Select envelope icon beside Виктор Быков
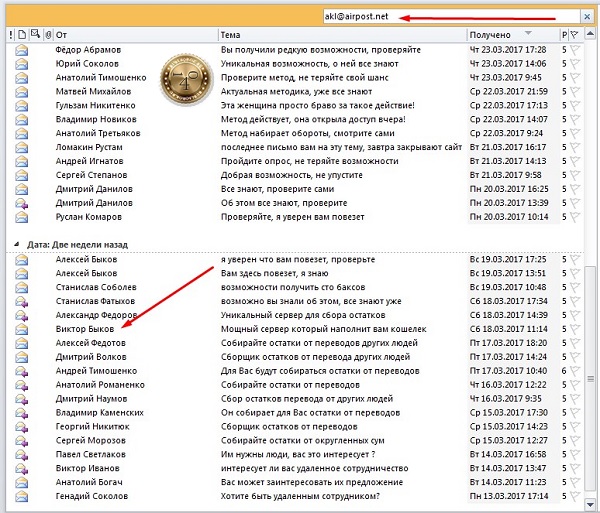600x513 pixels. [x=21, y=329]
